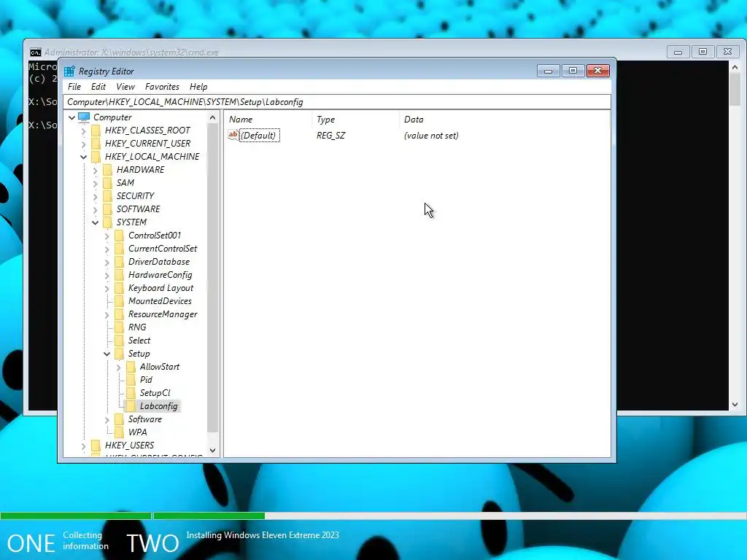Select the AllowStart folder icon

131,367
